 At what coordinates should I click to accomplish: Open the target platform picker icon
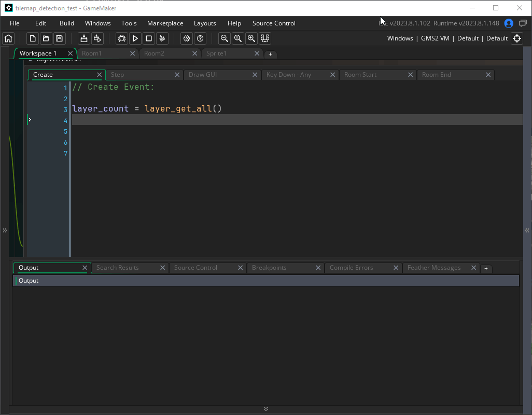coord(517,38)
